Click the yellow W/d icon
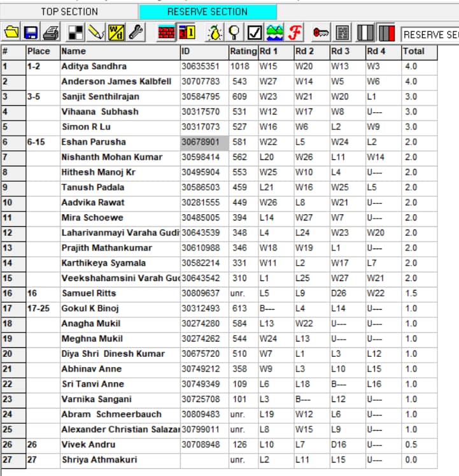The width and height of the screenshot is (459, 476). click(117, 32)
